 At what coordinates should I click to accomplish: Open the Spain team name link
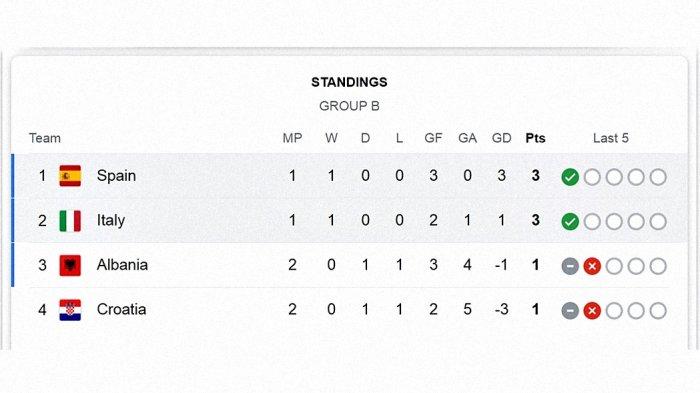(116, 176)
